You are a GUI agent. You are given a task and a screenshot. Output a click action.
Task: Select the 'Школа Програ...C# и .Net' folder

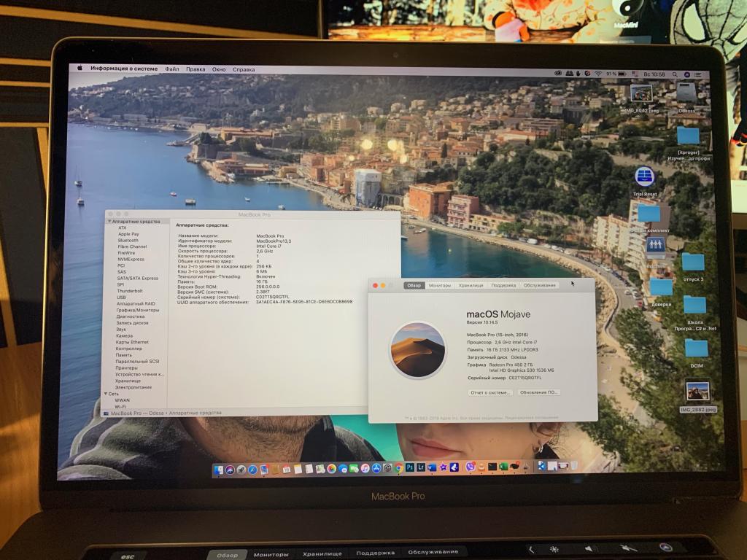point(694,306)
